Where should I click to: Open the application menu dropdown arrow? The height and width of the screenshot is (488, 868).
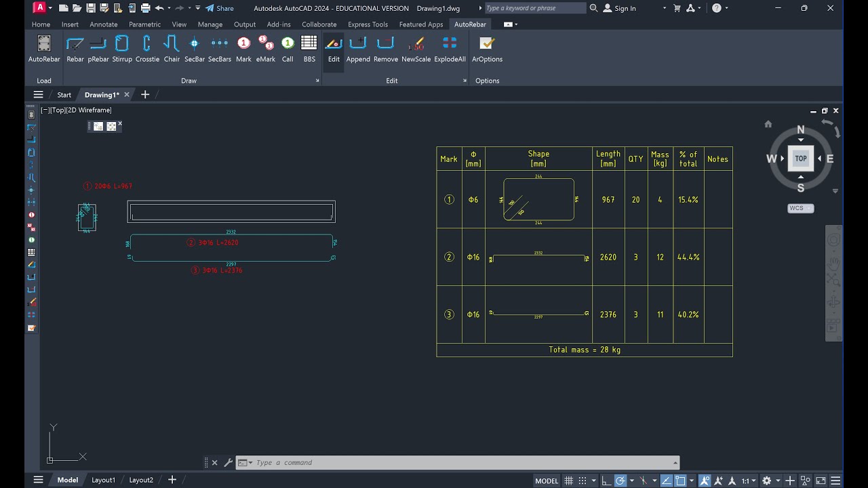(x=50, y=8)
